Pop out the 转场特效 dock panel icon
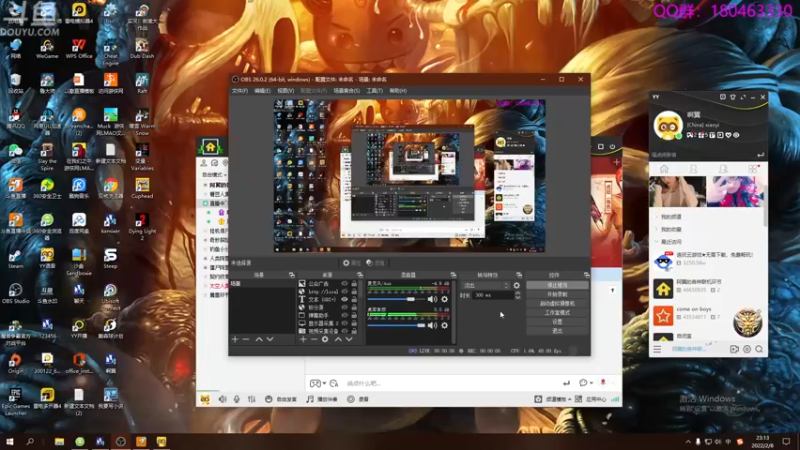Image resolution: width=800 pixels, height=450 pixels. tap(519, 275)
